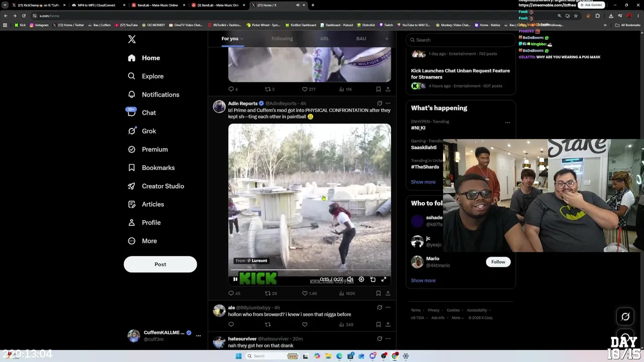
Task: Switch to the ARL tab
Action: point(325,39)
